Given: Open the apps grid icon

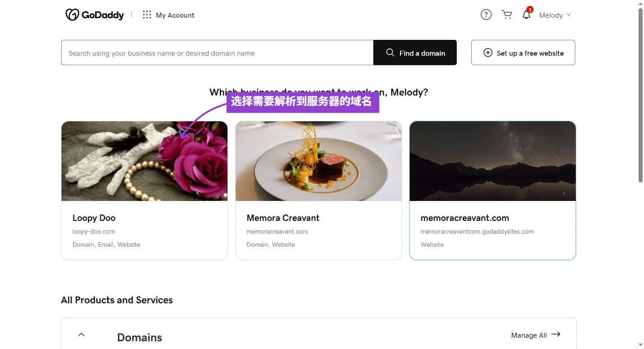Looking at the screenshot, I should pyautogui.click(x=147, y=15).
